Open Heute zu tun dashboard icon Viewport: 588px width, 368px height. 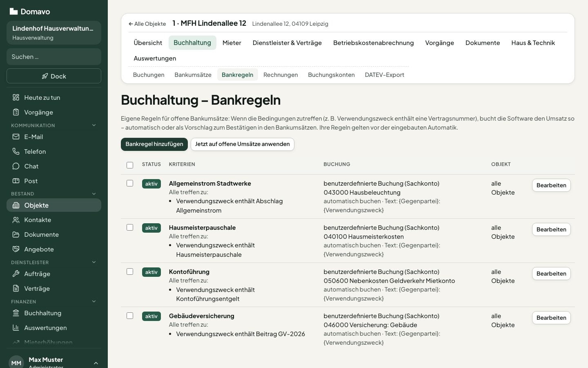tap(16, 97)
